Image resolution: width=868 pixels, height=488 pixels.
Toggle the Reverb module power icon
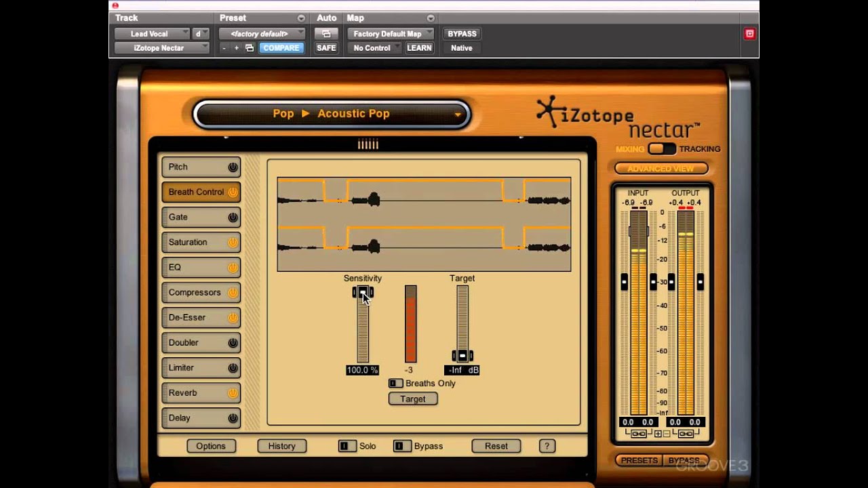click(233, 392)
